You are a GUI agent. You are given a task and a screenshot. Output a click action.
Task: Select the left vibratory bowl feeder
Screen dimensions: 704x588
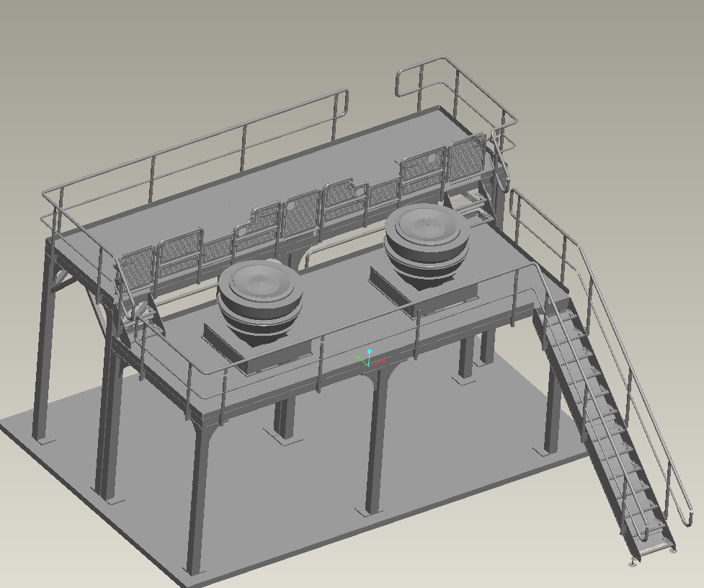pos(262,292)
